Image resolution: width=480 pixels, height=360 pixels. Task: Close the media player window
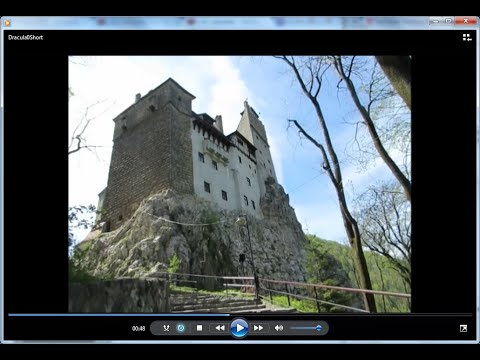(x=466, y=21)
